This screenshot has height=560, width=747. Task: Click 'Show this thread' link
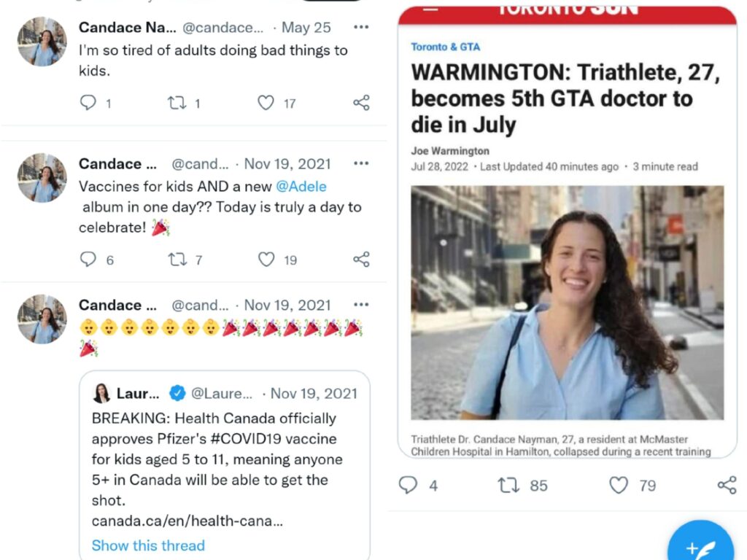(148, 545)
